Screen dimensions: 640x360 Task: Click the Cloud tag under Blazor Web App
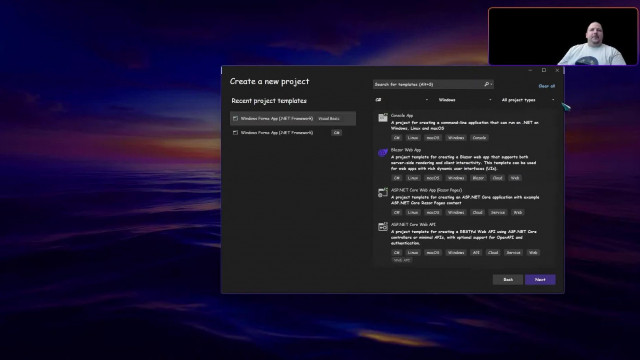pos(497,178)
